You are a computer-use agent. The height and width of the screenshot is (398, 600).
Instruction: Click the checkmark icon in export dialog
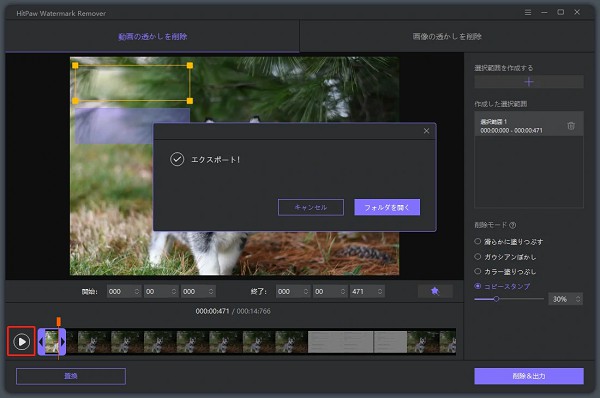pos(177,159)
